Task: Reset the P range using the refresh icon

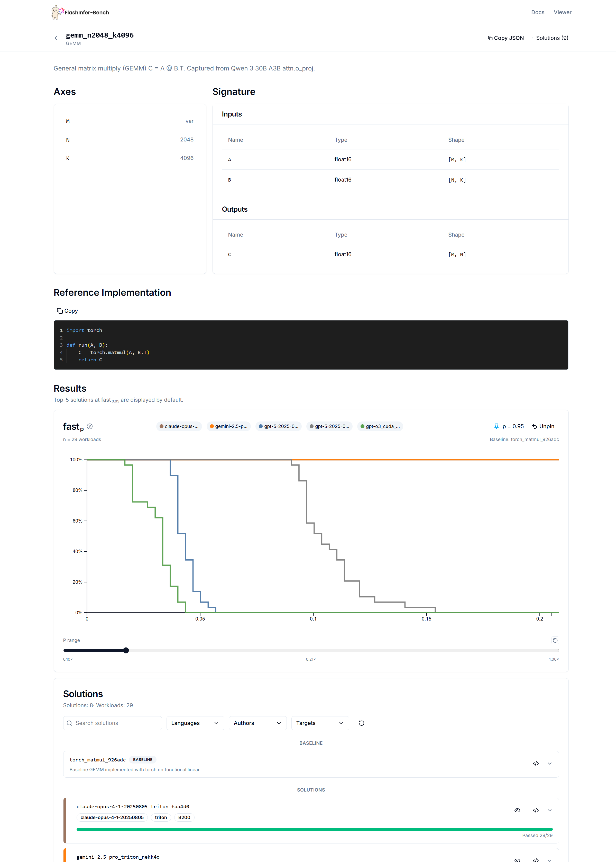Action: [555, 640]
